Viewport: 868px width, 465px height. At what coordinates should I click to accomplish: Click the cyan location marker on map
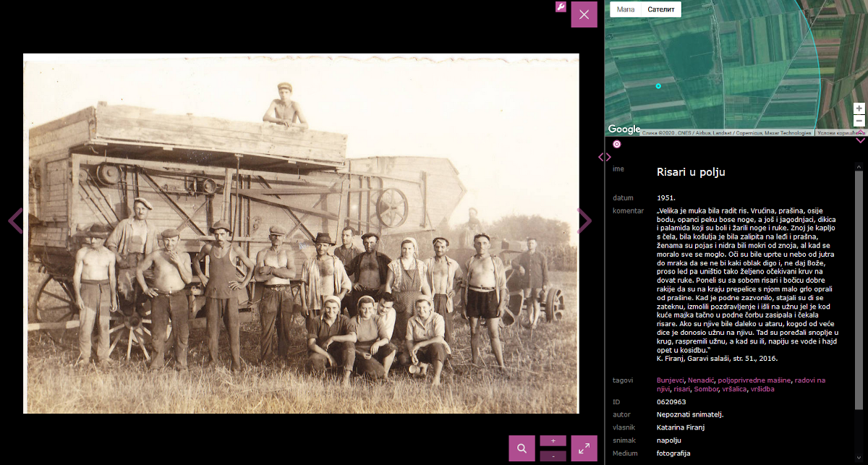(x=658, y=86)
